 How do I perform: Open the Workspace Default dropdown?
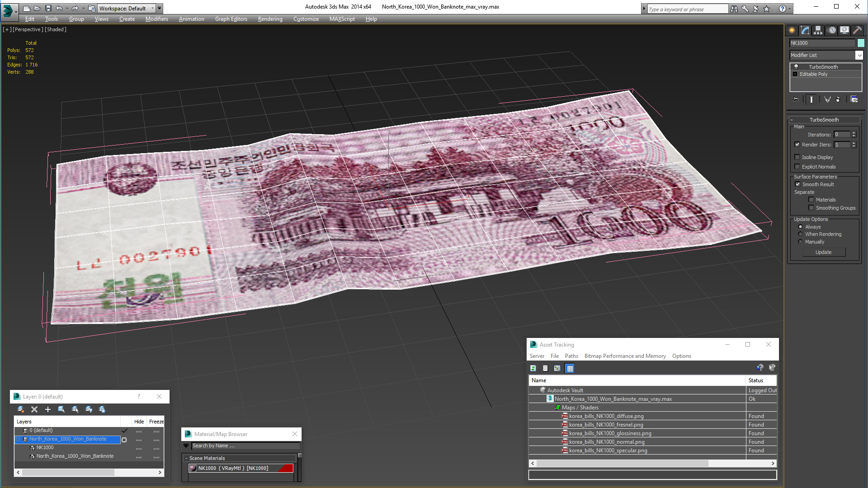(153, 8)
